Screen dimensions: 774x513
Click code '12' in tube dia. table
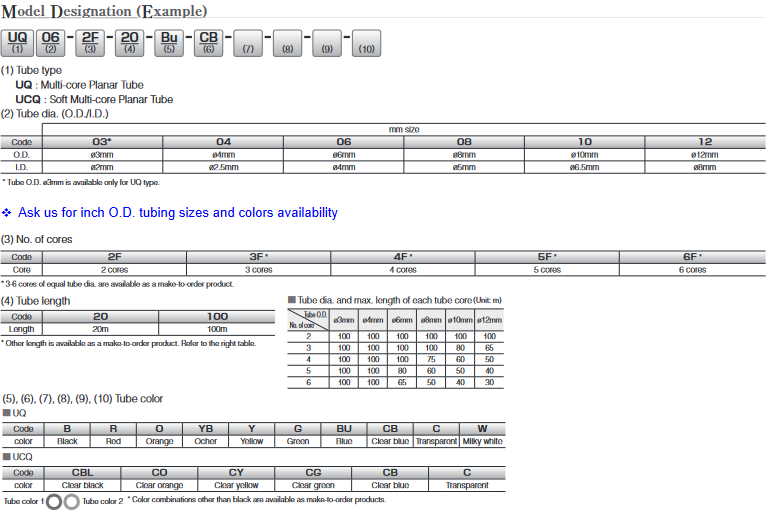(x=705, y=142)
